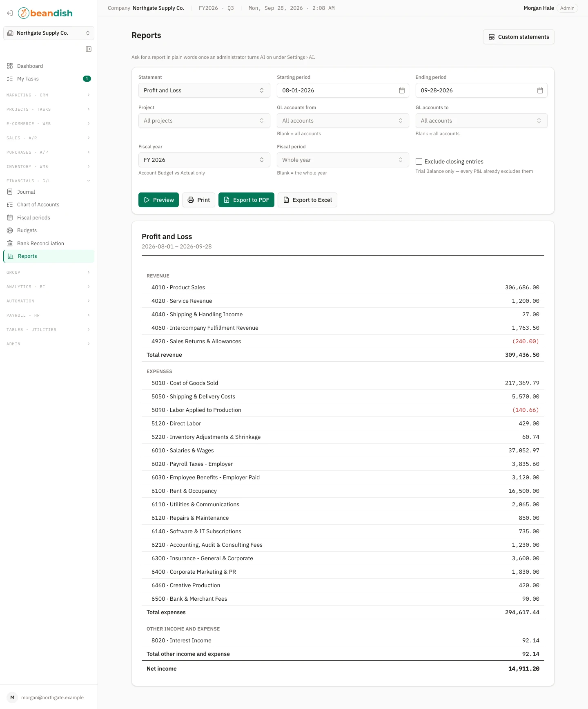Open My Tasks in sidebar
This screenshot has height=709, width=588.
49,79
